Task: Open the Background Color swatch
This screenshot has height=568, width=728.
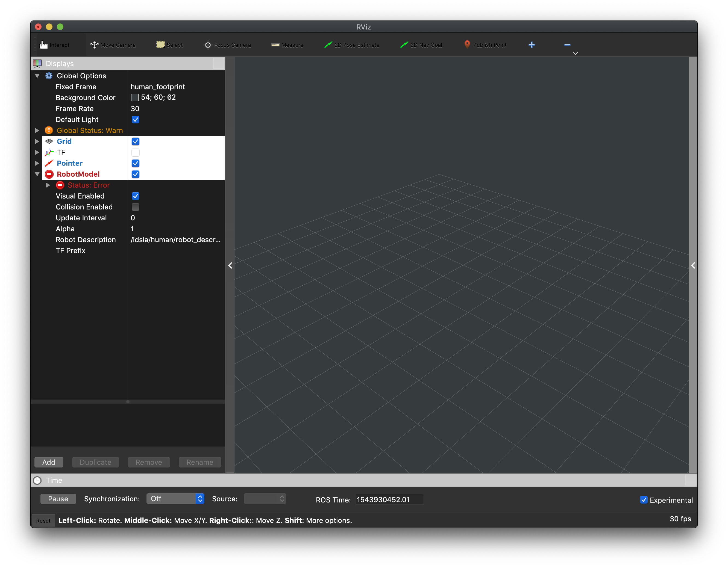Action: point(135,97)
